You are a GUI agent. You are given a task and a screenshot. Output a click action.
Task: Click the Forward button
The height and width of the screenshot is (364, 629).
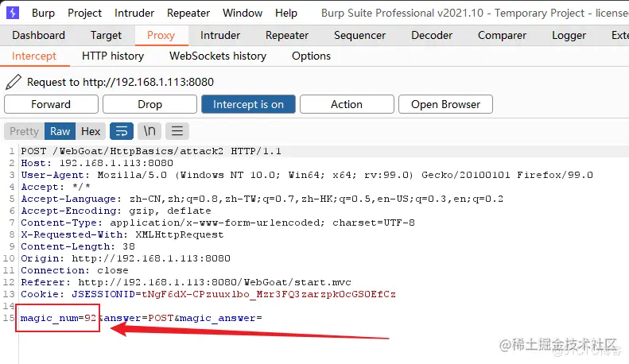[51, 104]
